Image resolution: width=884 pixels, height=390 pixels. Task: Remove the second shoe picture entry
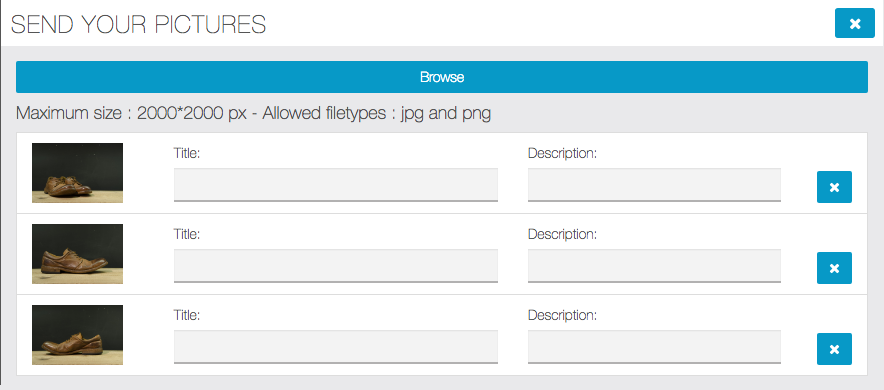pyautogui.click(x=834, y=268)
